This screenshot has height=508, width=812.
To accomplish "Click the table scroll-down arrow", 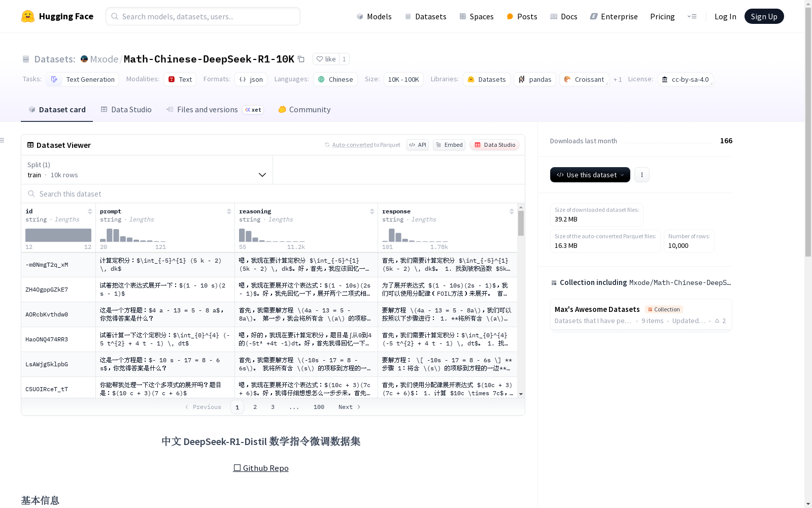I will (521, 394).
